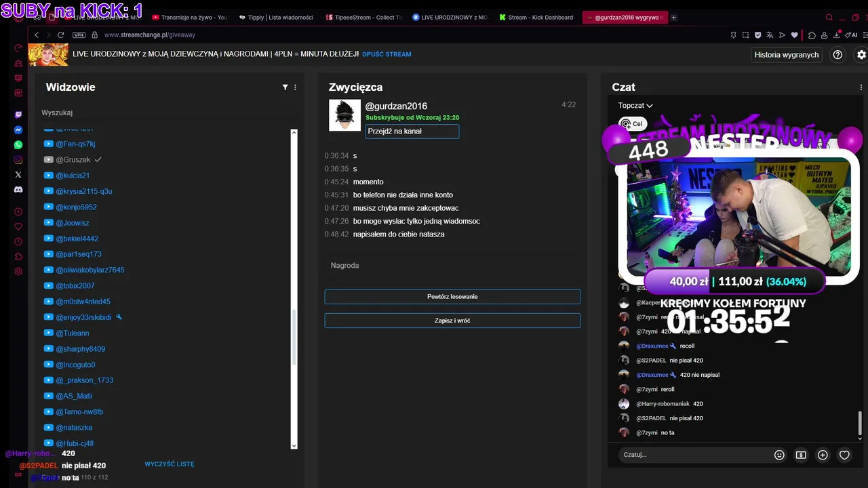The width and height of the screenshot is (868, 488).
Task: Open WhatsApp in the browser sidebar
Action: 18,145
